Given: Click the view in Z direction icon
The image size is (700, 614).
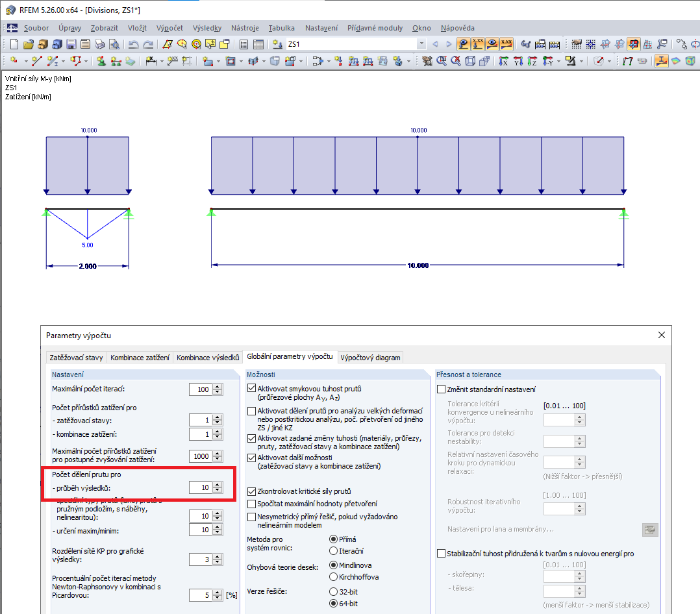Looking at the screenshot, I should pos(532,61).
